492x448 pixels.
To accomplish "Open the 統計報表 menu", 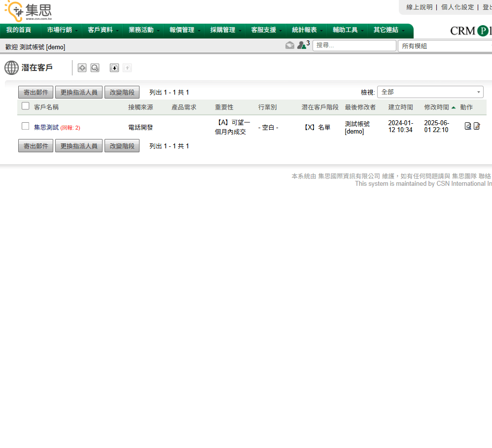I will click(x=307, y=30).
